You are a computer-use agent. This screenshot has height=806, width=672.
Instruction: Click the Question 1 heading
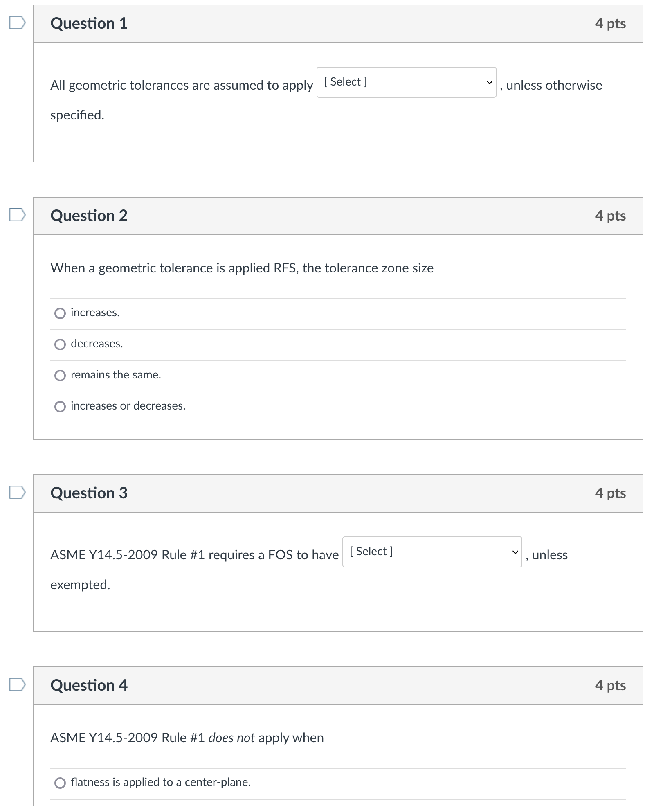(89, 23)
